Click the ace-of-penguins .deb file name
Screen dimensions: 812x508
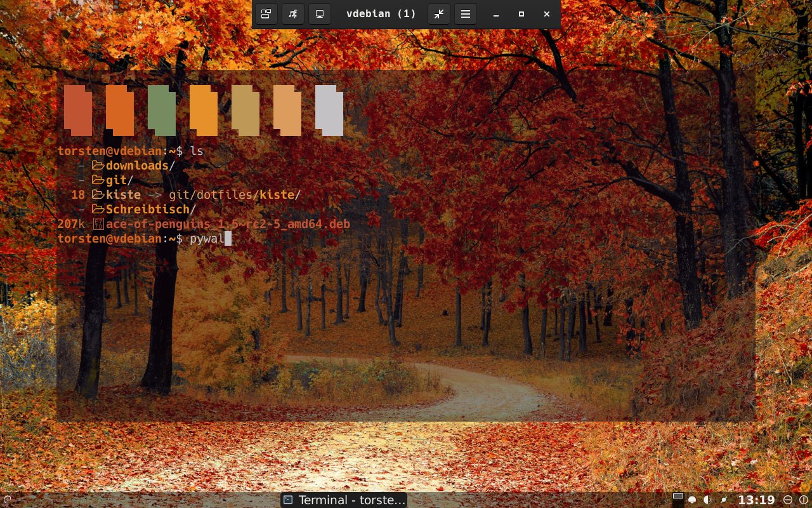[228, 224]
